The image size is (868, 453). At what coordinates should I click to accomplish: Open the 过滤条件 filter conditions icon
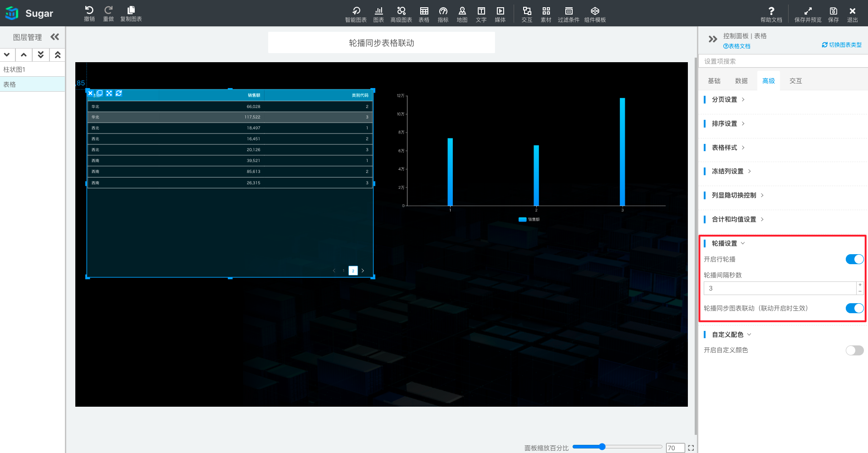coord(569,11)
